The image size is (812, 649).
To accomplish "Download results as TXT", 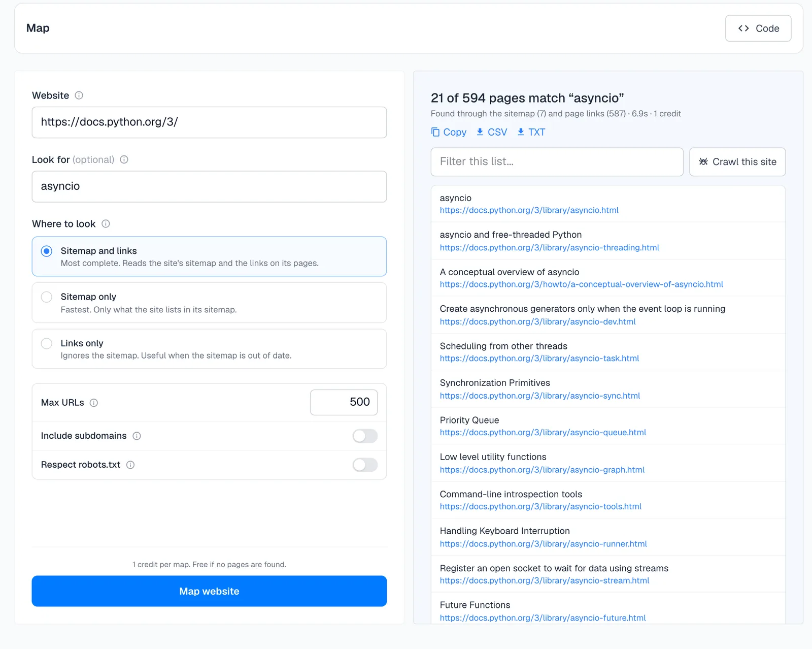I will tap(531, 132).
